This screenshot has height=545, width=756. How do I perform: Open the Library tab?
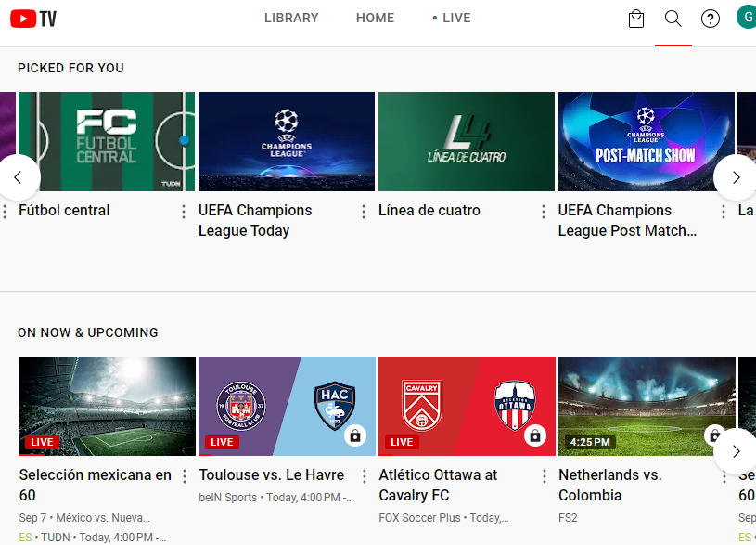pyautogui.click(x=291, y=18)
